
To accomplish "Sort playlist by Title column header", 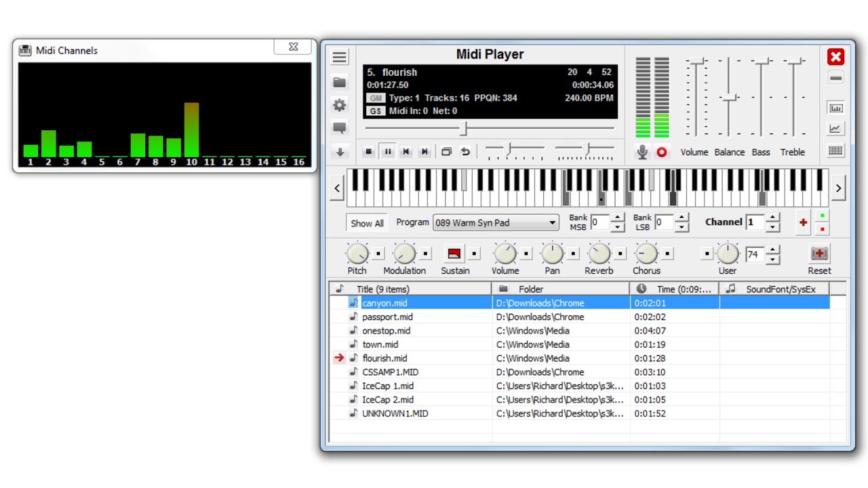I will pos(411,289).
